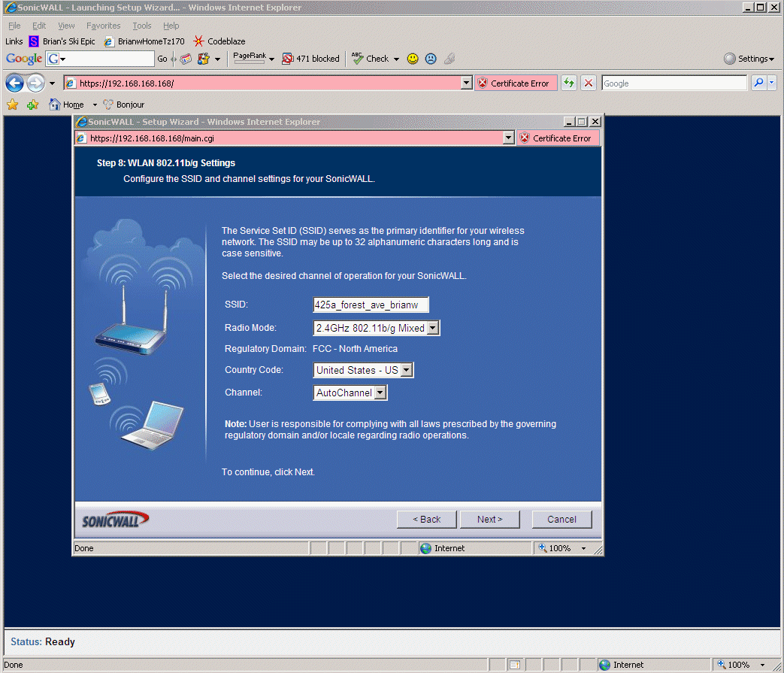Click the Internet zone globe in wizard status bar
Viewport: 784px width, 673px height.
425,548
